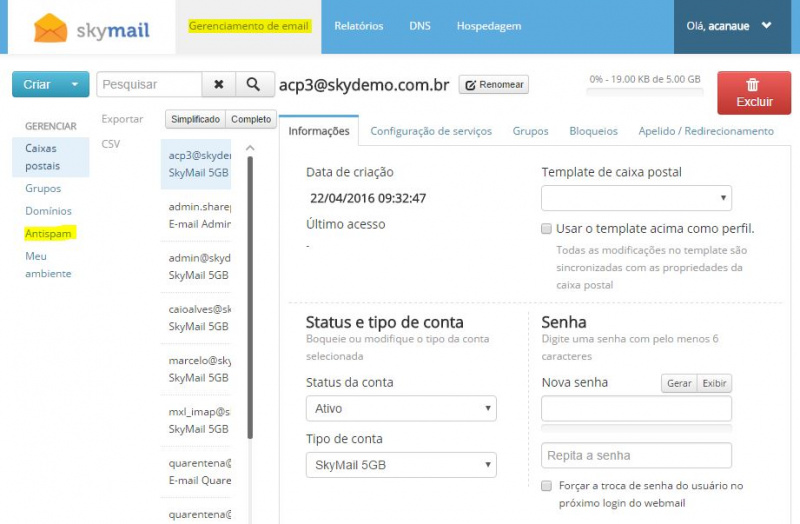800x524 pixels.
Task: Click the Olá, acanaue greeting
Action: [x=717, y=26]
